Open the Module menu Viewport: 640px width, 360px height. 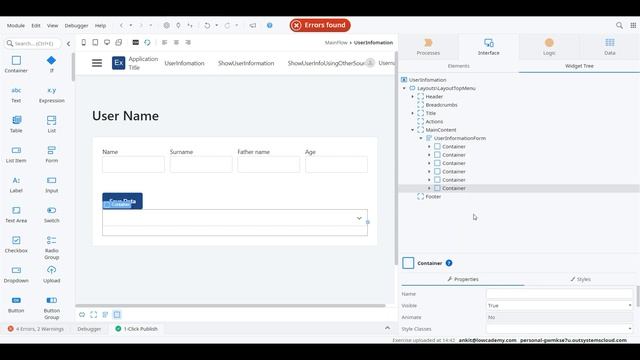(x=16, y=25)
